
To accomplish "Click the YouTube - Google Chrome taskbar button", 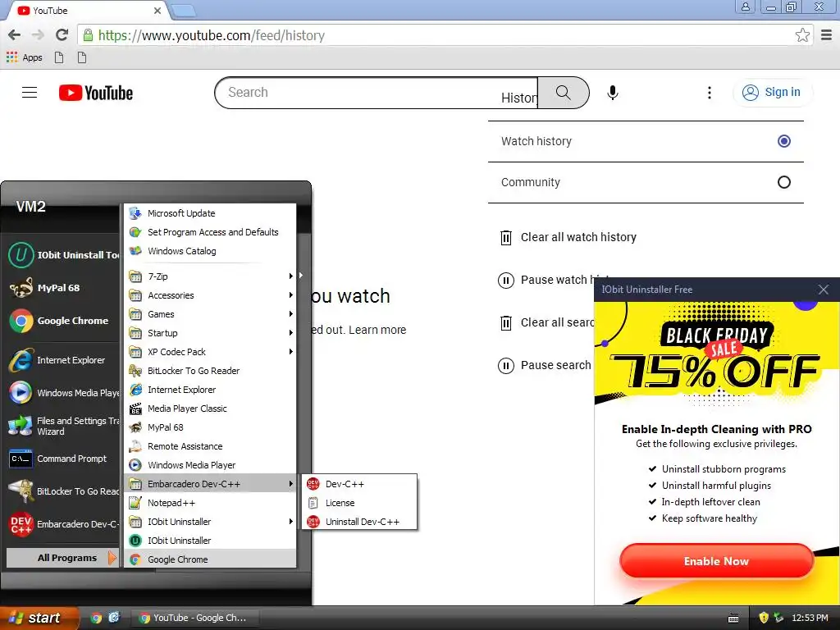I will point(195,618).
